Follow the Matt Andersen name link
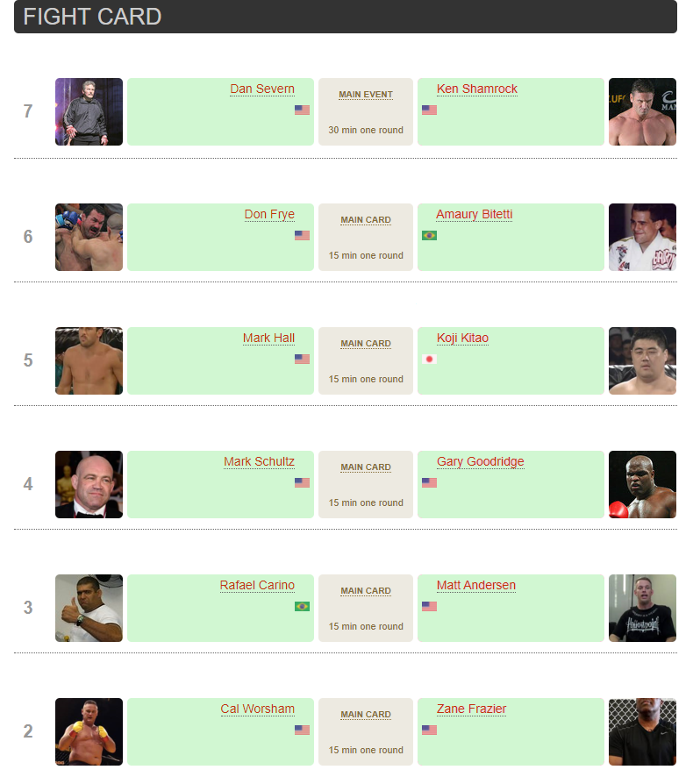693x784 pixels. click(475, 585)
